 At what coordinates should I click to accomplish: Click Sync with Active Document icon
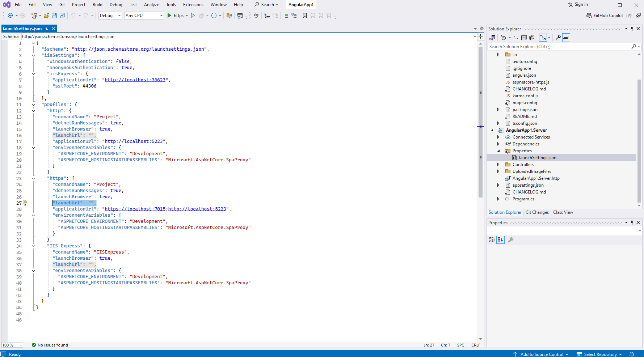(x=516, y=38)
